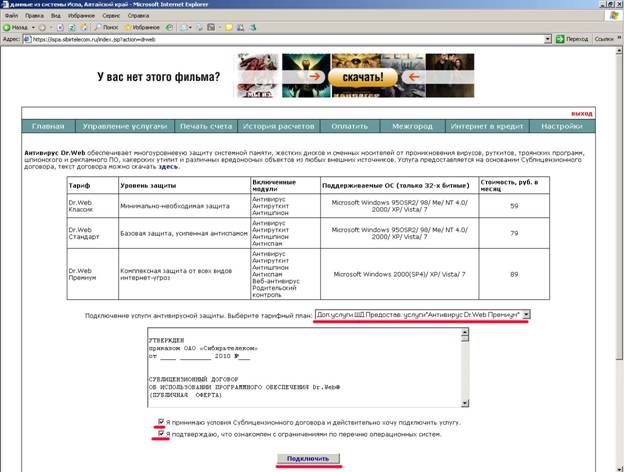The width and height of the screenshot is (624, 472).
Task: Open the Избранное favorites star toolbar button
Action: point(142,27)
